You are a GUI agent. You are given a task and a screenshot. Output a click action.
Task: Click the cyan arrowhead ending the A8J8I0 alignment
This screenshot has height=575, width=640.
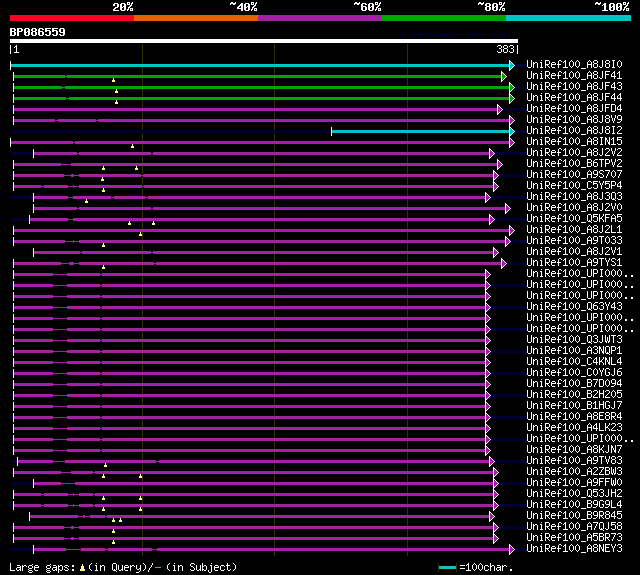(512, 65)
